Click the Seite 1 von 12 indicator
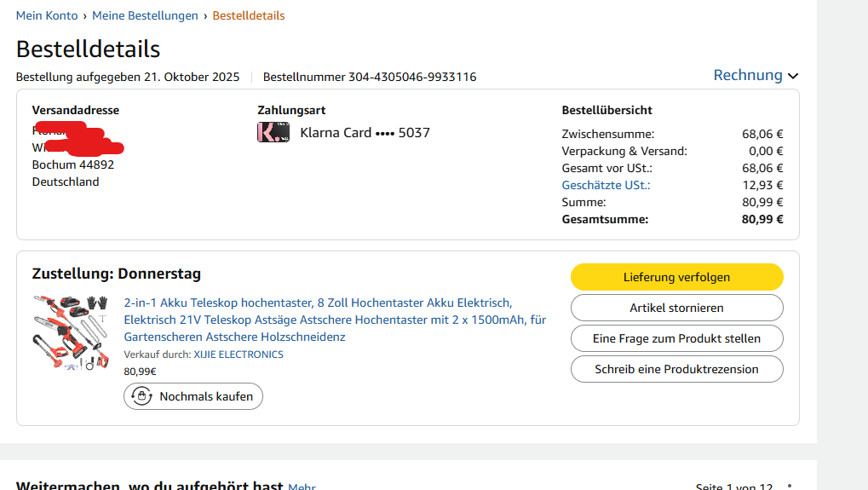The height and width of the screenshot is (490, 868). 733,487
